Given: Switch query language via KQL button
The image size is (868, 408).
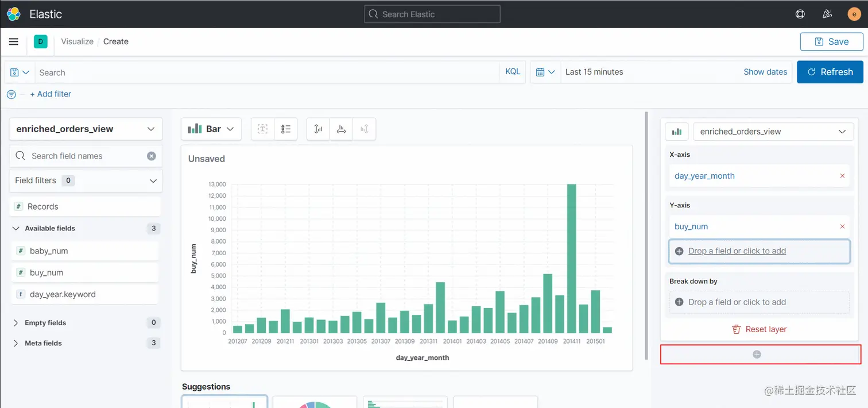Looking at the screenshot, I should coord(513,72).
